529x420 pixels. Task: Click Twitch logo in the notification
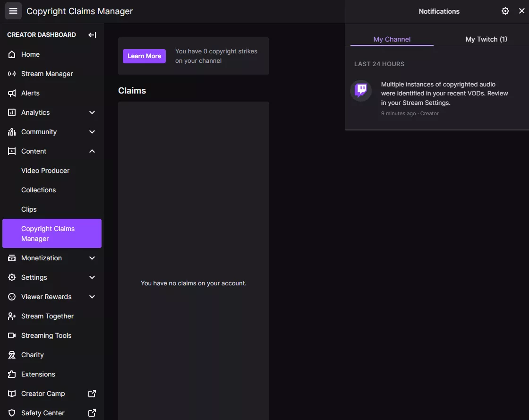coord(361,90)
